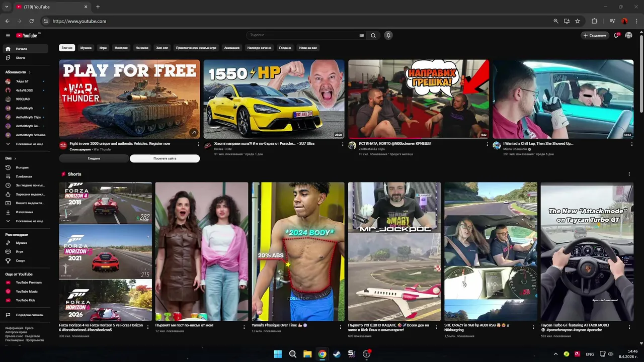
Task: Click the Гледане button on ad
Action: click(94, 158)
